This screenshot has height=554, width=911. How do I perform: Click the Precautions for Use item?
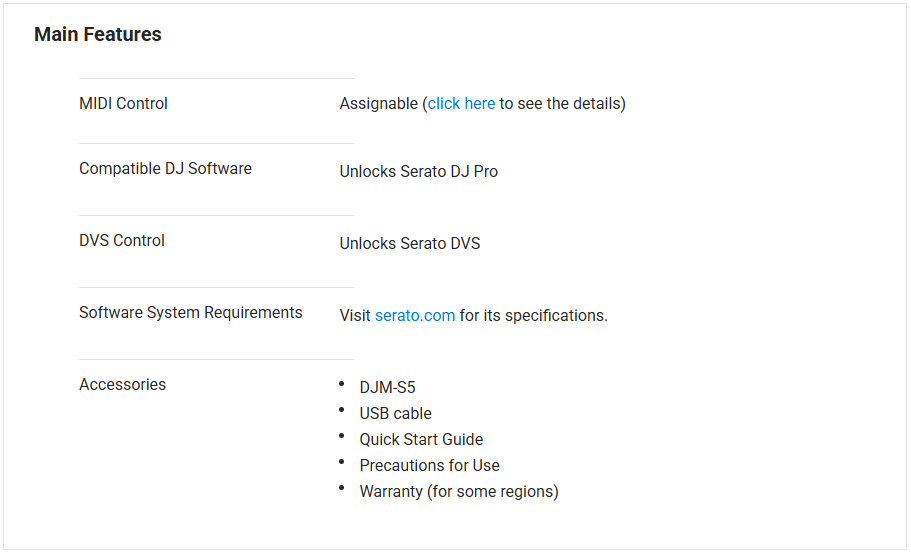(429, 466)
